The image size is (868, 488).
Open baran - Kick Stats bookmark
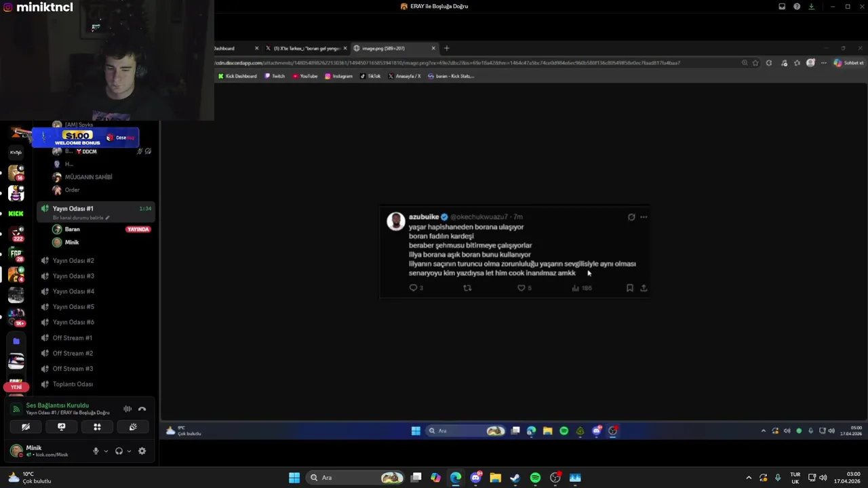[451, 76]
